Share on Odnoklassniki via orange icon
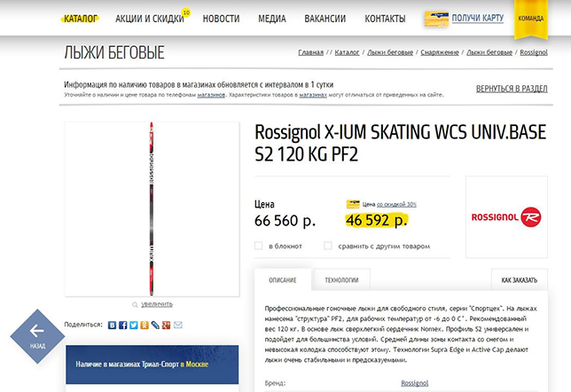The height and width of the screenshot is (392, 571). coord(145,325)
